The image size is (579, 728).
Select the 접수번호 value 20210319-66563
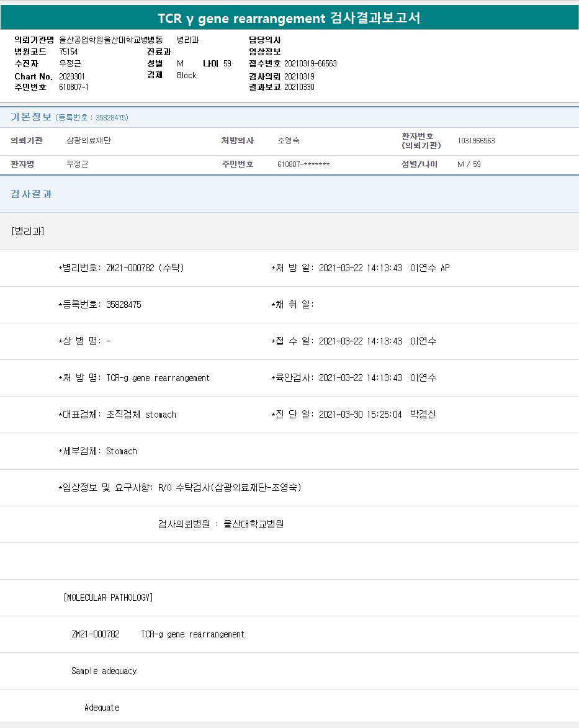310,64
